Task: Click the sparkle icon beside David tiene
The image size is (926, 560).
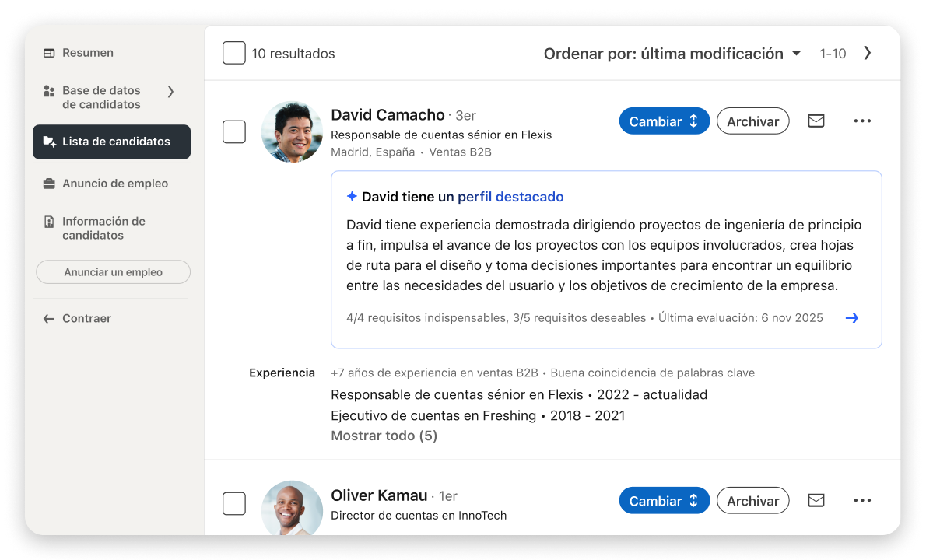Action: point(352,196)
